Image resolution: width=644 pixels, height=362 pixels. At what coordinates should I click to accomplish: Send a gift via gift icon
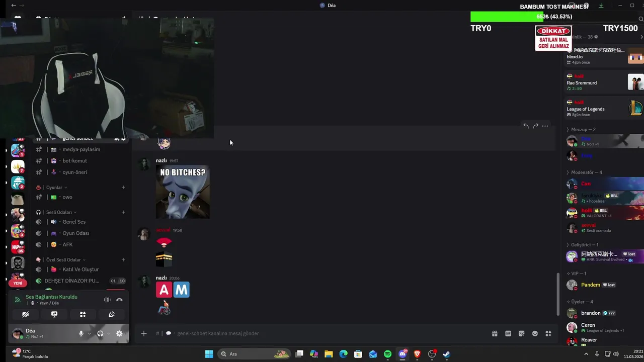pyautogui.click(x=495, y=333)
